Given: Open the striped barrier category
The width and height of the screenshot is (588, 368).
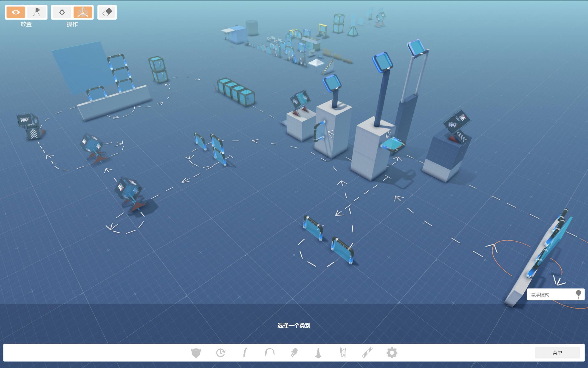Looking at the screenshot, I should [x=367, y=353].
